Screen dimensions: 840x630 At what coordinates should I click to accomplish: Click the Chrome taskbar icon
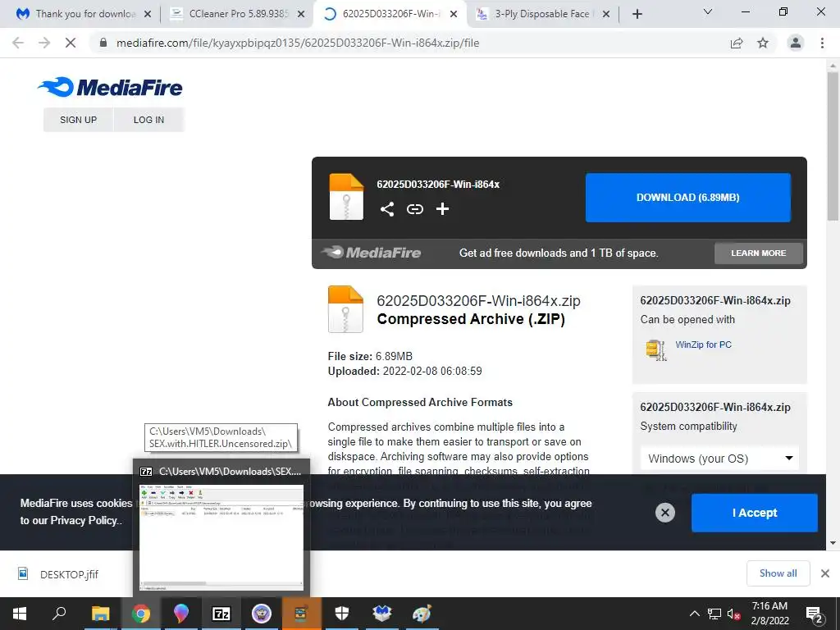point(141,614)
